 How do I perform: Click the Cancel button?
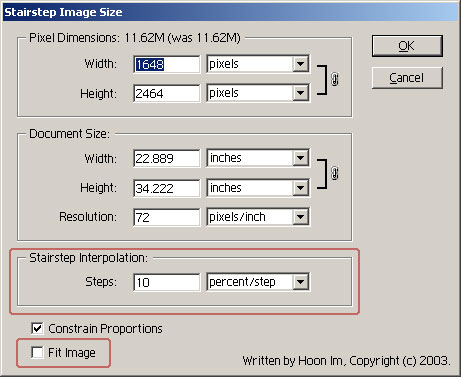(x=407, y=78)
